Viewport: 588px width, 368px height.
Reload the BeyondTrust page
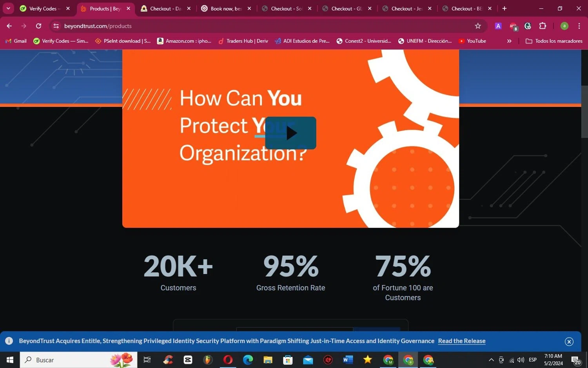coord(38,26)
